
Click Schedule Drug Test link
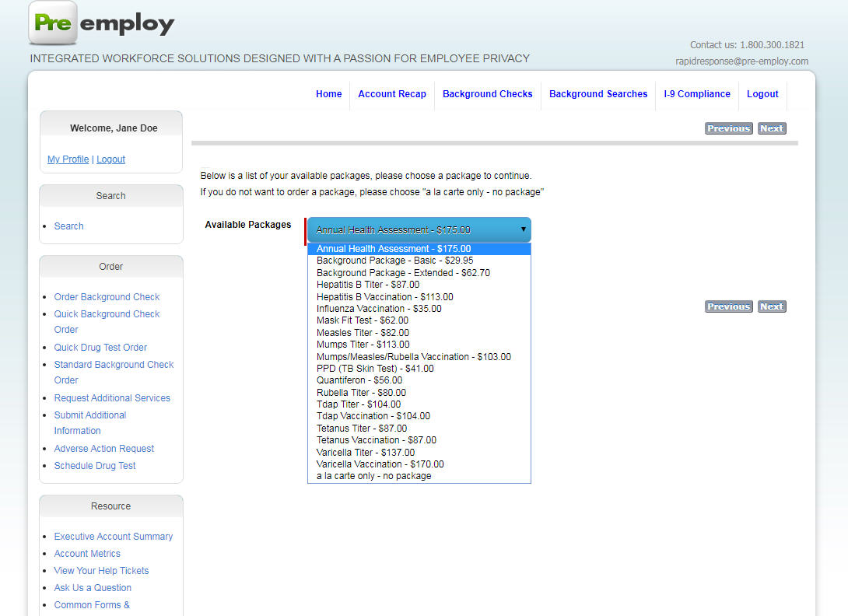point(94,466)
